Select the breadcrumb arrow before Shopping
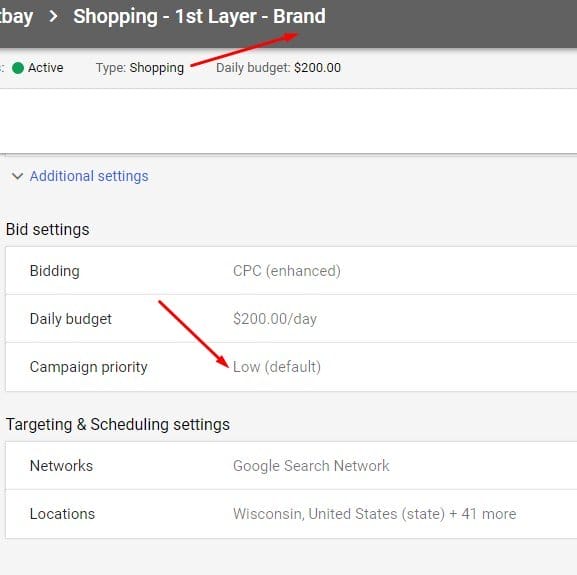The width and height of the screenshot is (577, 575). pyautogui.click(x=53, y=16)
